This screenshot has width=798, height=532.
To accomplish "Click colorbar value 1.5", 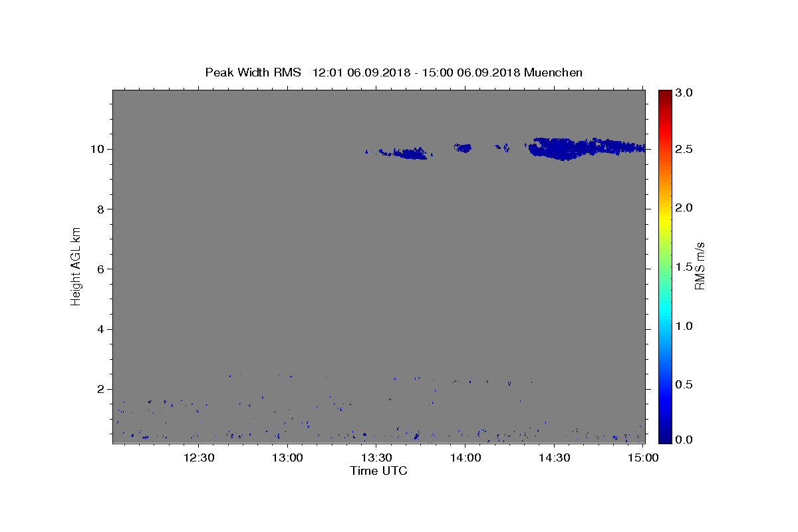I will [684, 267].
